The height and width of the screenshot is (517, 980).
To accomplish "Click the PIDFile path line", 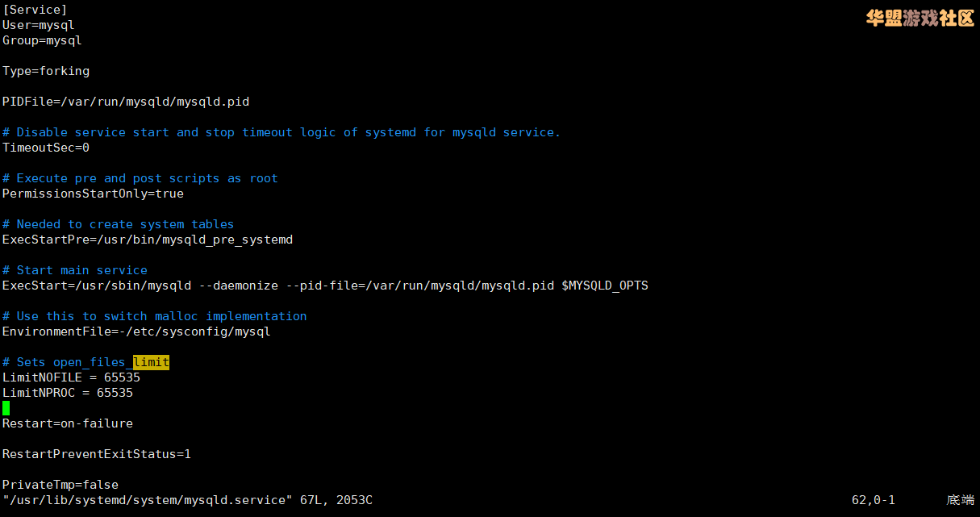I will click(x=126, y=102).
